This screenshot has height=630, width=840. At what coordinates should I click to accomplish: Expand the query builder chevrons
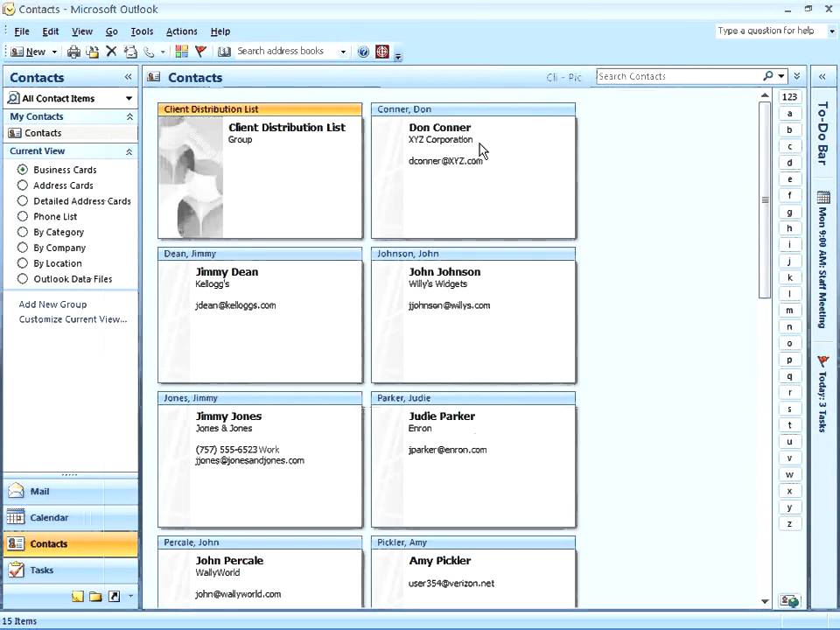[797, 76]
